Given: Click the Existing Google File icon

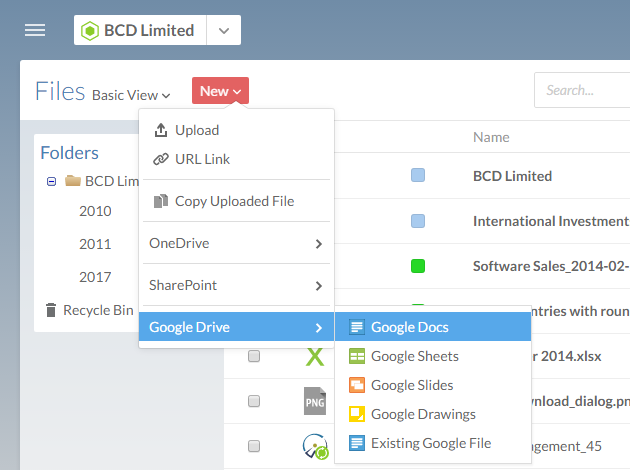Looking at the screenshot, I should coord(356,443).
